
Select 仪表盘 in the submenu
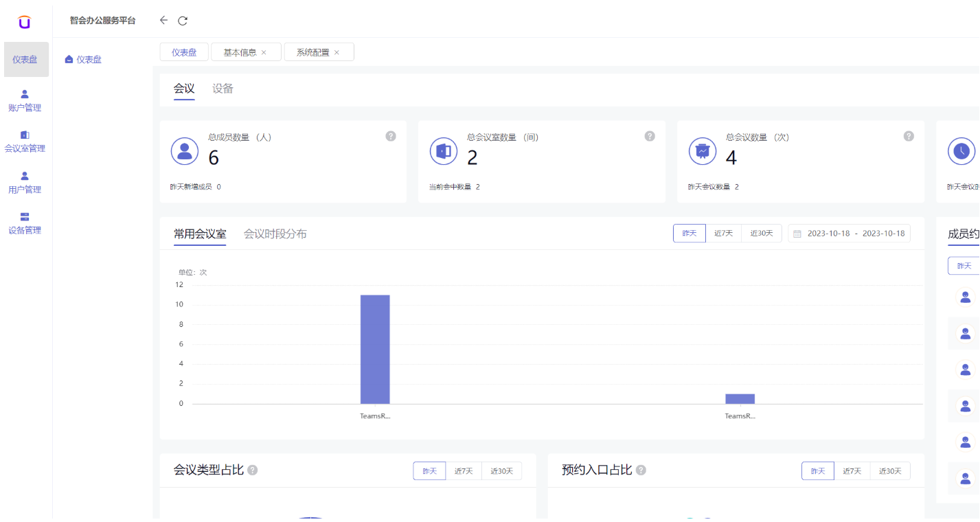click(x=89, y=60)
